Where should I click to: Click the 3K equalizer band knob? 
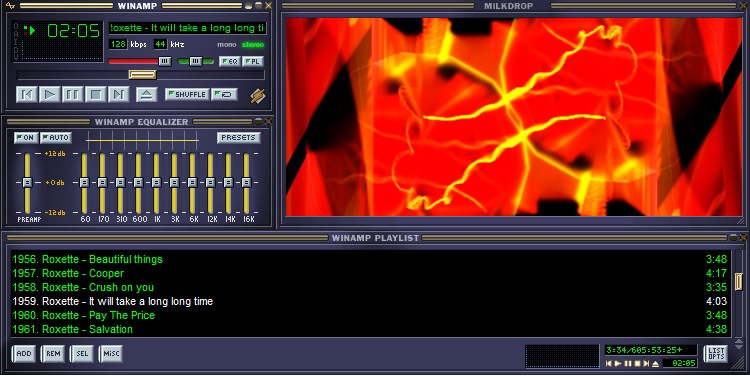pos(174,182)
